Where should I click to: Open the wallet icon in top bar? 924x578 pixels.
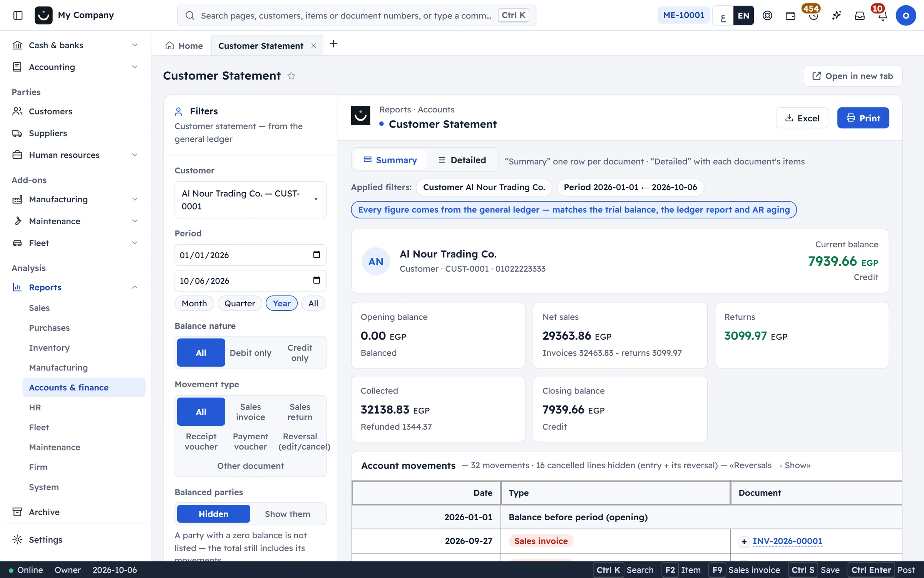pyautogui.click(x=790, y=15)
